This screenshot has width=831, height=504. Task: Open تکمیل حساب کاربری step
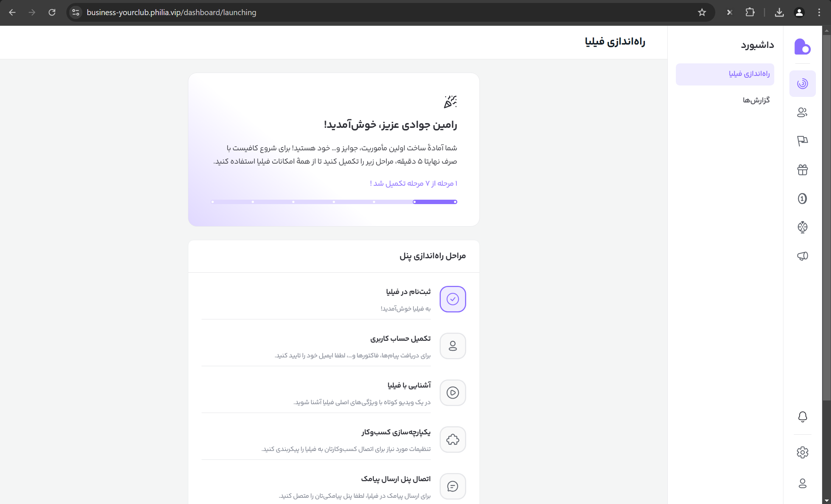(x=400, y=339)
